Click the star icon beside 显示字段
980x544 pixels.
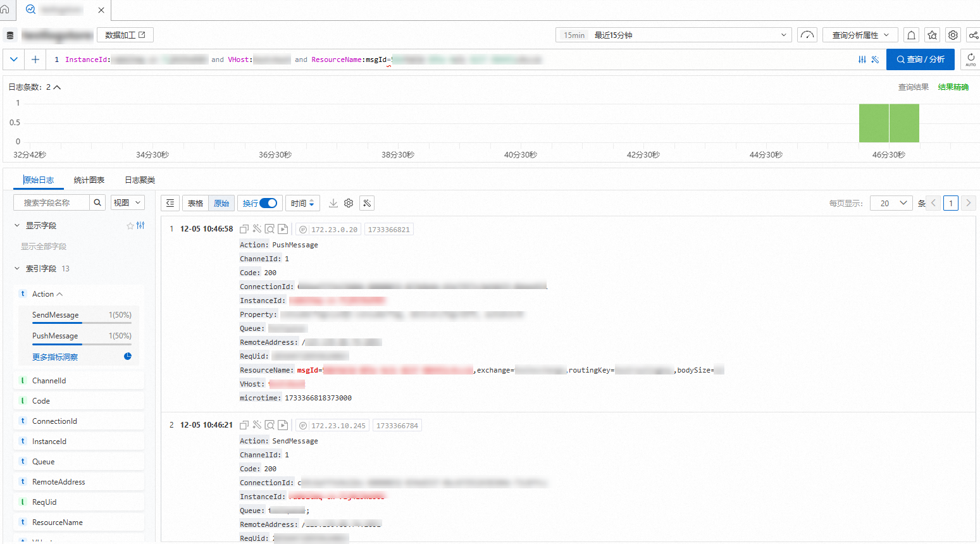[130, 226]
